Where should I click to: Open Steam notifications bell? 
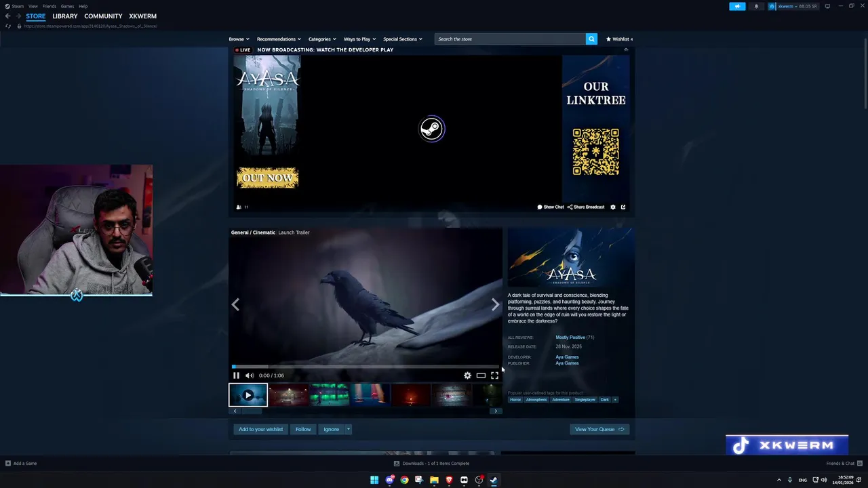(757, 6)
